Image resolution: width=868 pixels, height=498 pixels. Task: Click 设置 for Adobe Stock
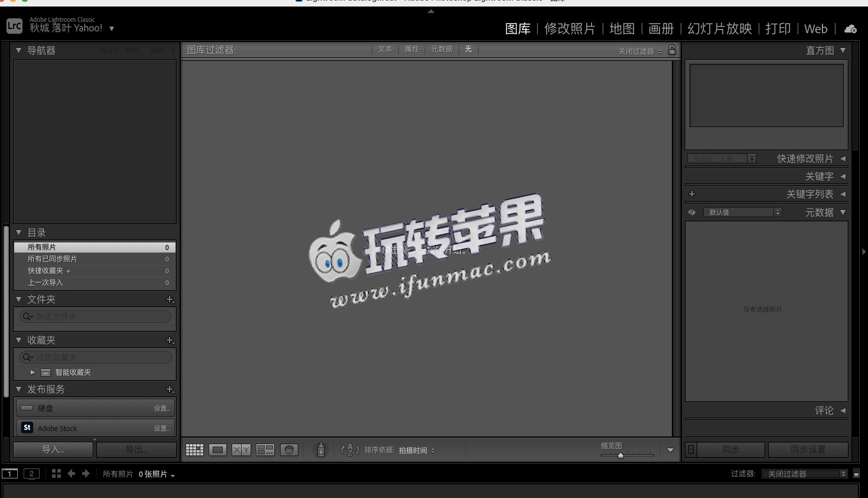[161, 428]
